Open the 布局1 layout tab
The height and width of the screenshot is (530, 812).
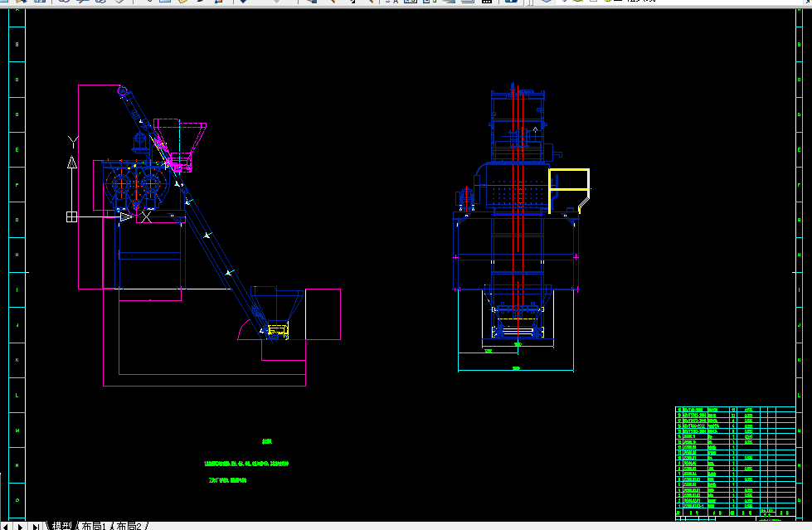94,526
